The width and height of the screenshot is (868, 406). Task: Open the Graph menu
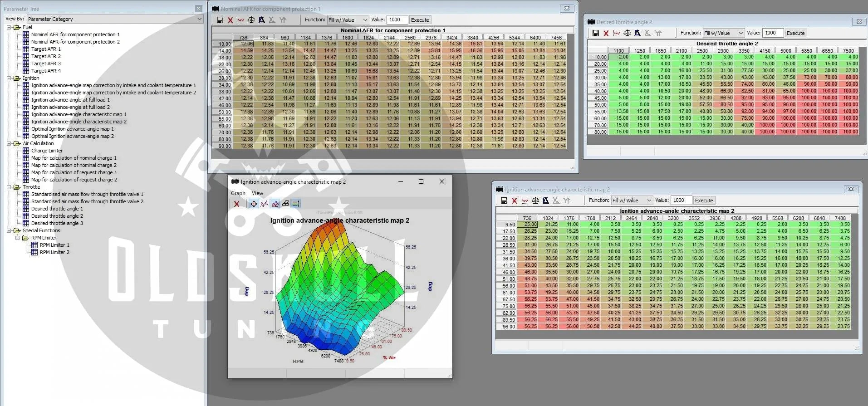238,193
